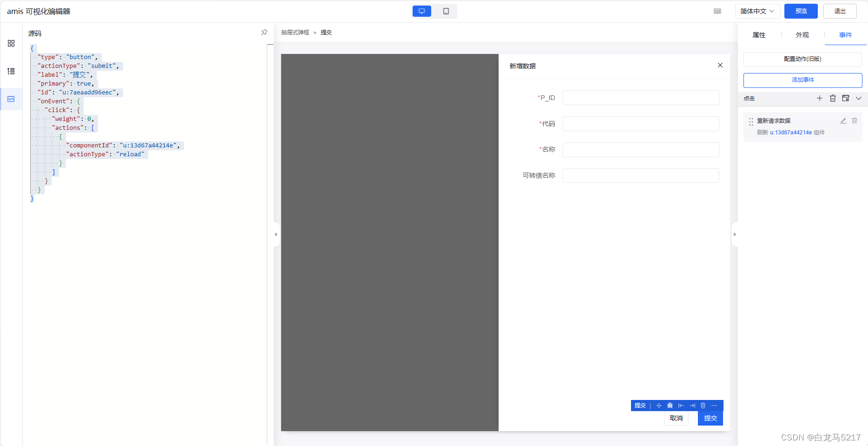
Task: Select the source code sidebar icon
Action: pos(11,99)
